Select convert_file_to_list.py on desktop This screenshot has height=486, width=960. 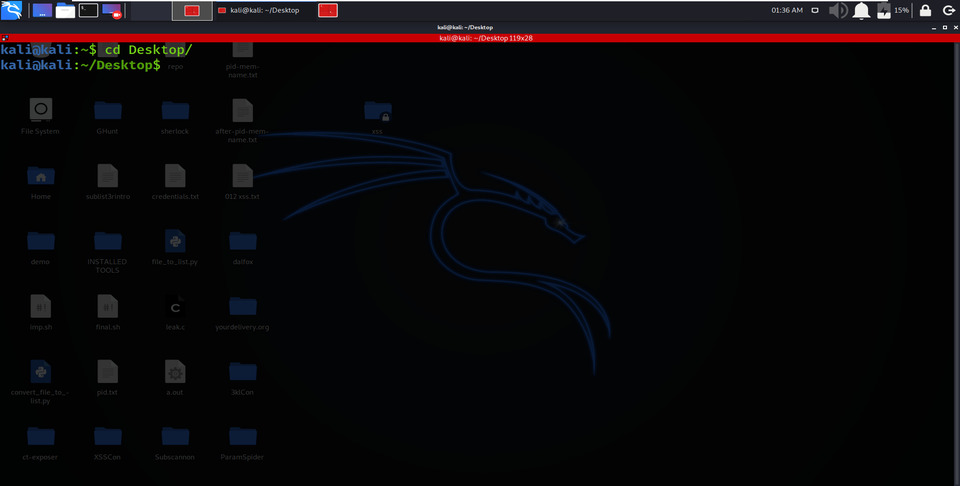click(40, 382)
